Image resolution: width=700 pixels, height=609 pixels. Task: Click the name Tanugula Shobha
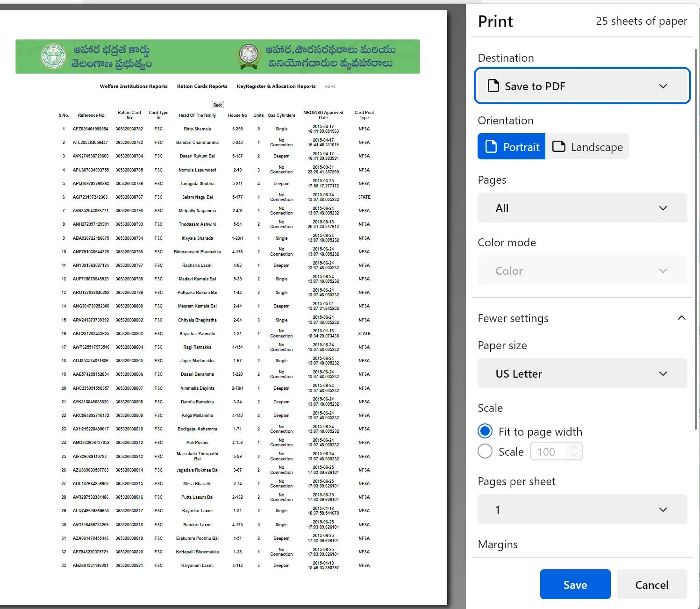[x=197, y=184]
